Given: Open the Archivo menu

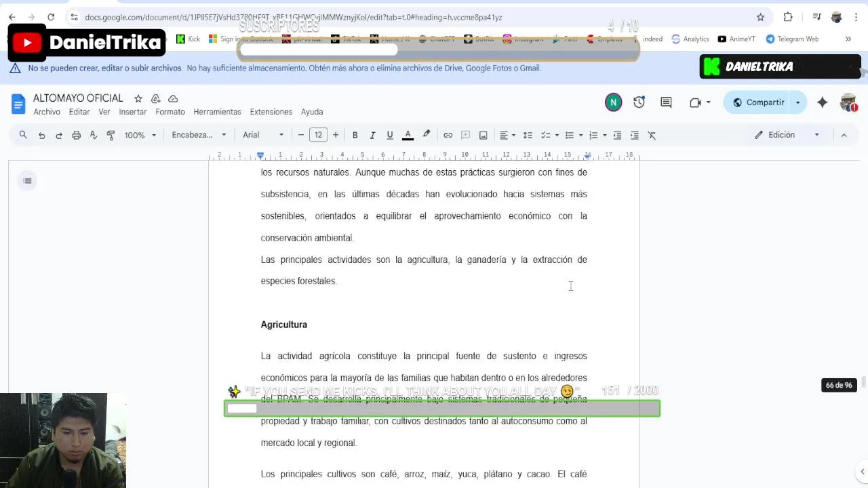Looking at the screenshot, I should coord(47,112).
